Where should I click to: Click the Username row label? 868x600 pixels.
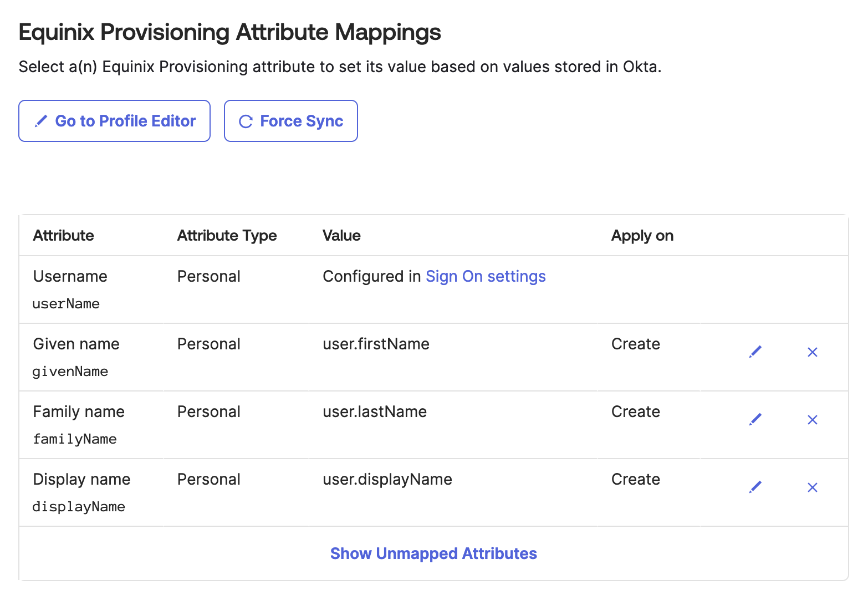coord(70,276)
